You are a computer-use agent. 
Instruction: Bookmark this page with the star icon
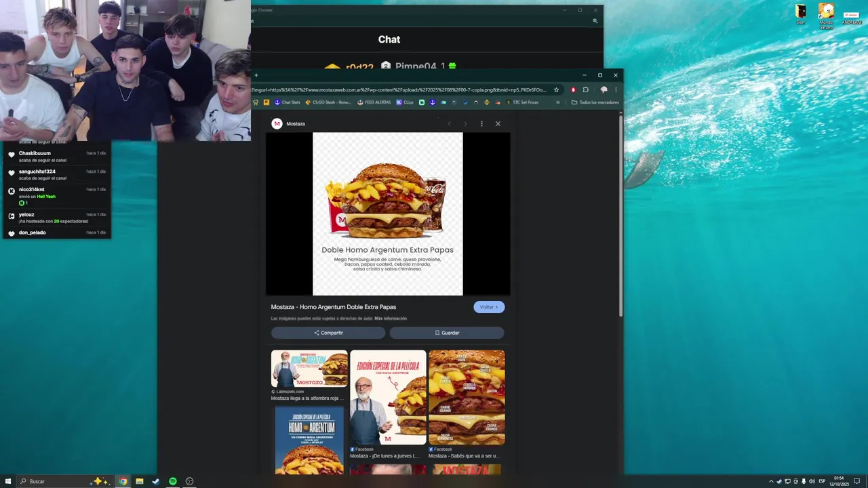(556, 89)
